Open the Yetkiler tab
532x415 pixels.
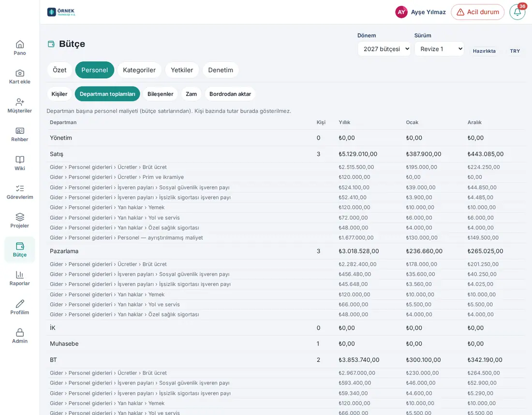[x=182, y=70]
